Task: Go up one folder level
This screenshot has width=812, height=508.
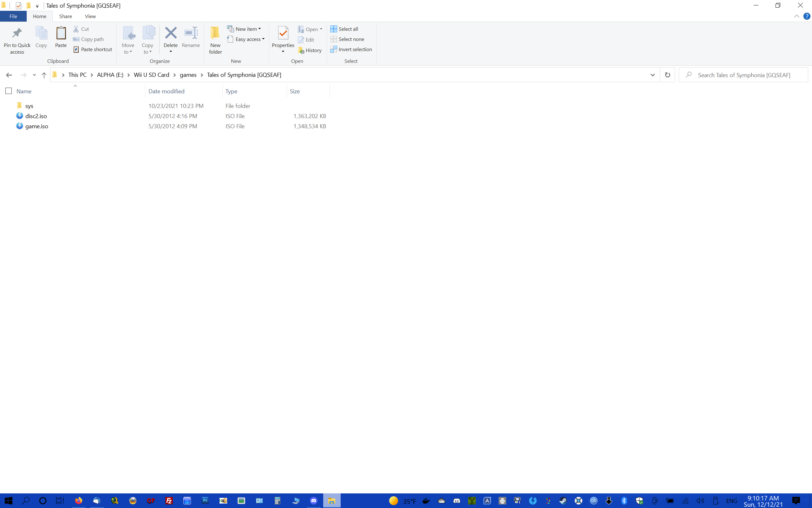Action: [44, 75]
